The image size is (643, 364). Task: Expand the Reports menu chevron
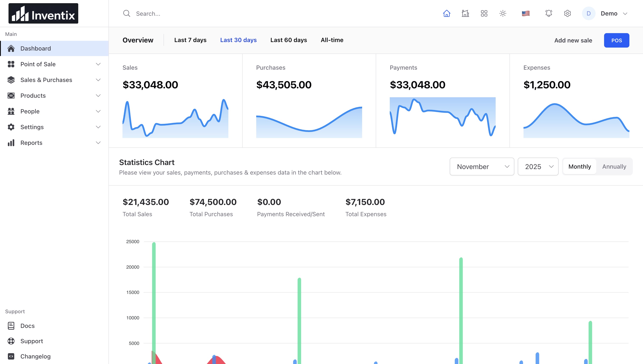pos(98,143)
